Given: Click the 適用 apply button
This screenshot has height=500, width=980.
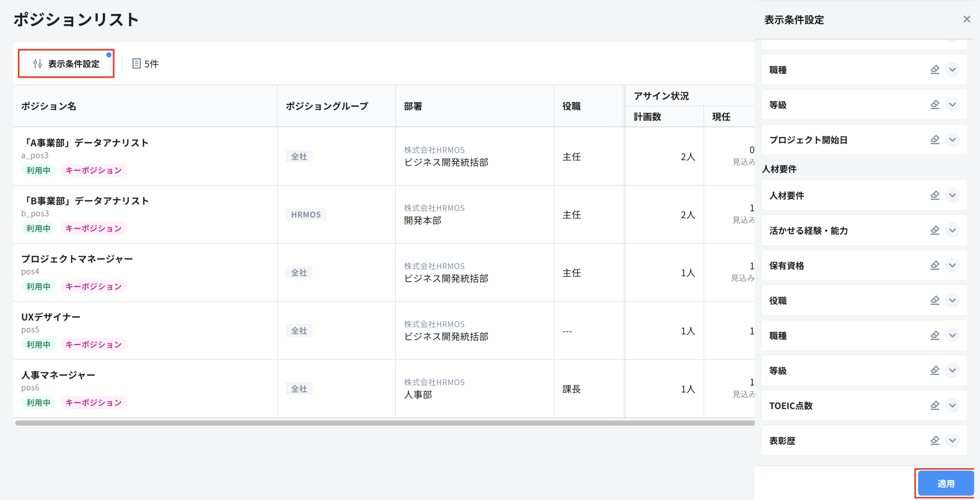Looking at the screenshot, I should coord(945,483).
